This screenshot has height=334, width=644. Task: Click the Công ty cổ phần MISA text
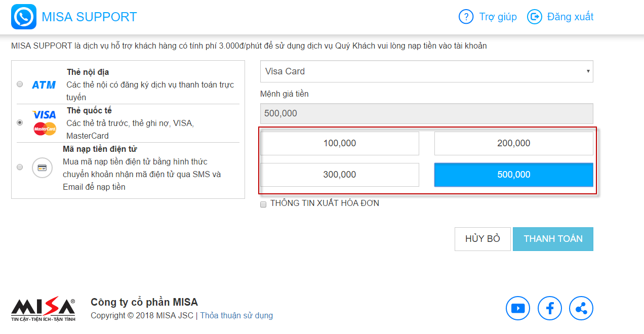pos(144,302)
